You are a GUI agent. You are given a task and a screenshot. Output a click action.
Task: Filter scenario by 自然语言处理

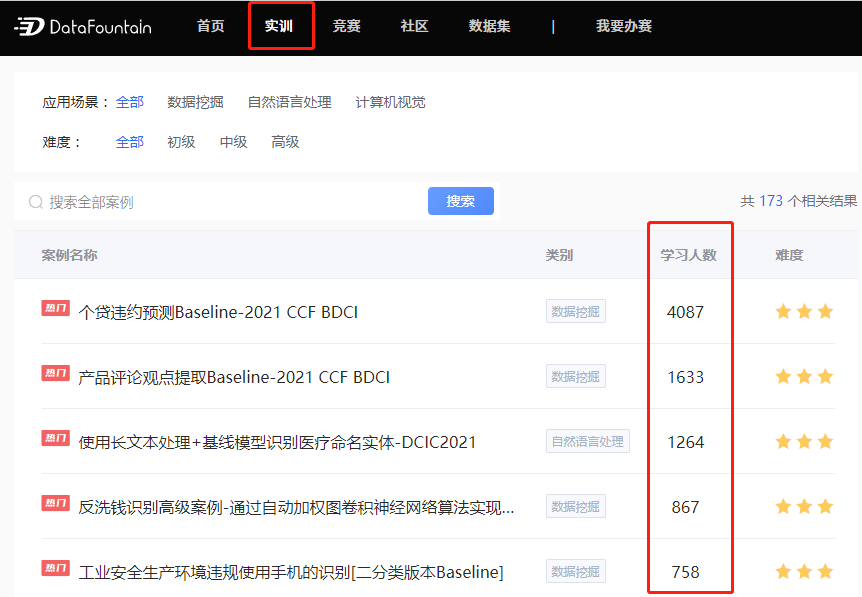click(289, 102)
